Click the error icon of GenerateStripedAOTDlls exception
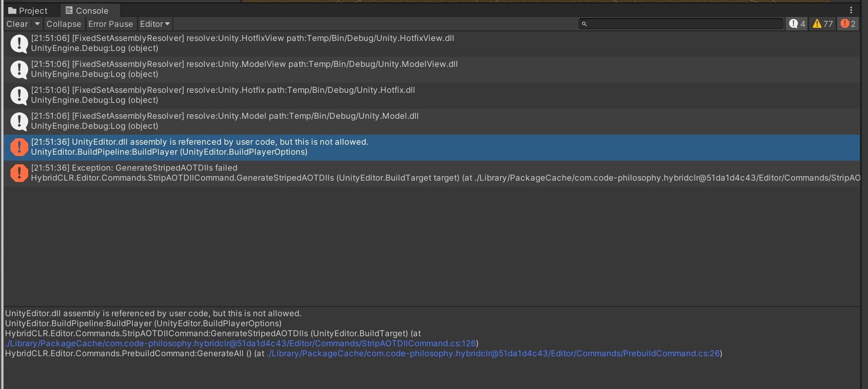868x389 pixels. click(19, 173)
